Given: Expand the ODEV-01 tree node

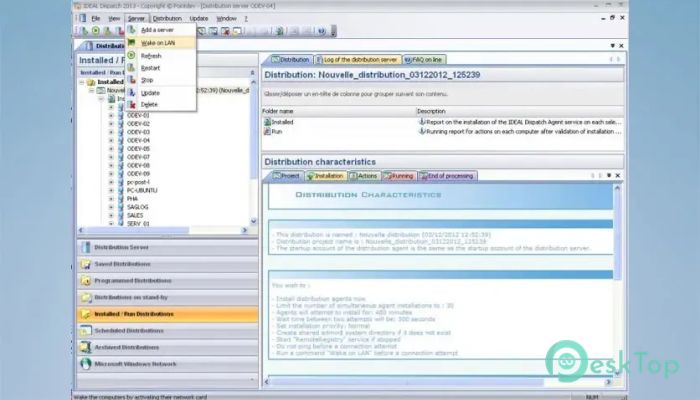Looking at the screenshot, I should (x=111, y=115).
